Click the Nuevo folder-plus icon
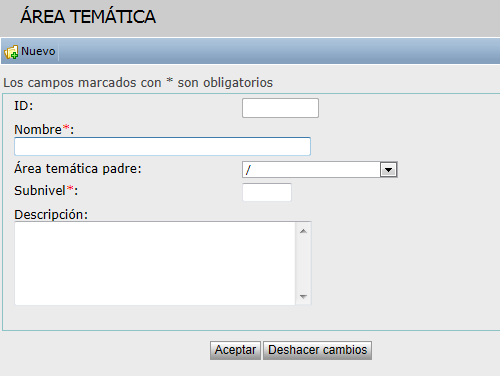The width and height of the screenshot is (500, 376). tap(11, 52)
